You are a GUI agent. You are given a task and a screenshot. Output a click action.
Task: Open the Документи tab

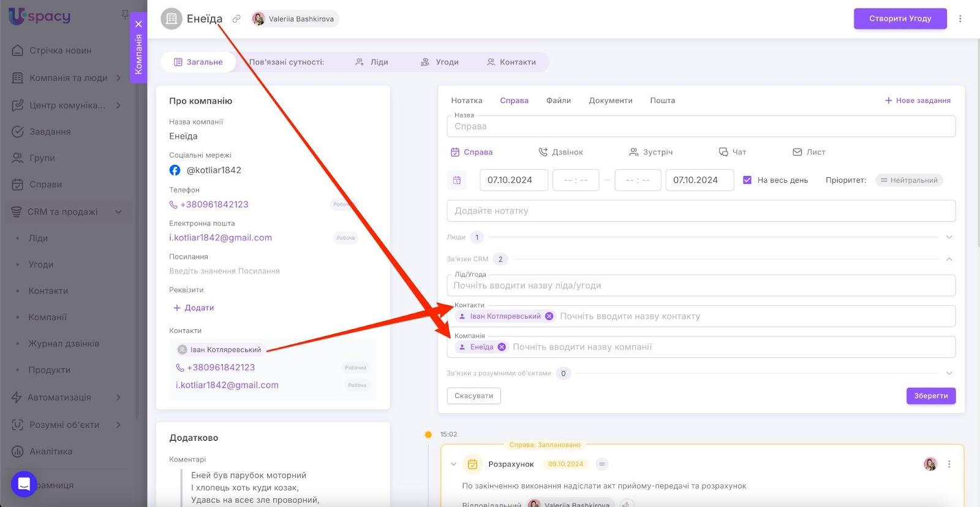point(611,101)
